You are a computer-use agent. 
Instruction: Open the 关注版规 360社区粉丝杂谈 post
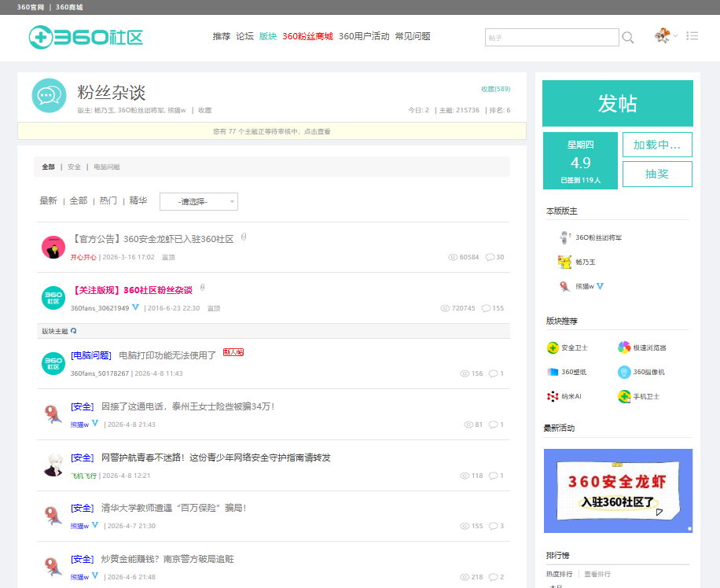pyautogui.click(x=132, y=290)
